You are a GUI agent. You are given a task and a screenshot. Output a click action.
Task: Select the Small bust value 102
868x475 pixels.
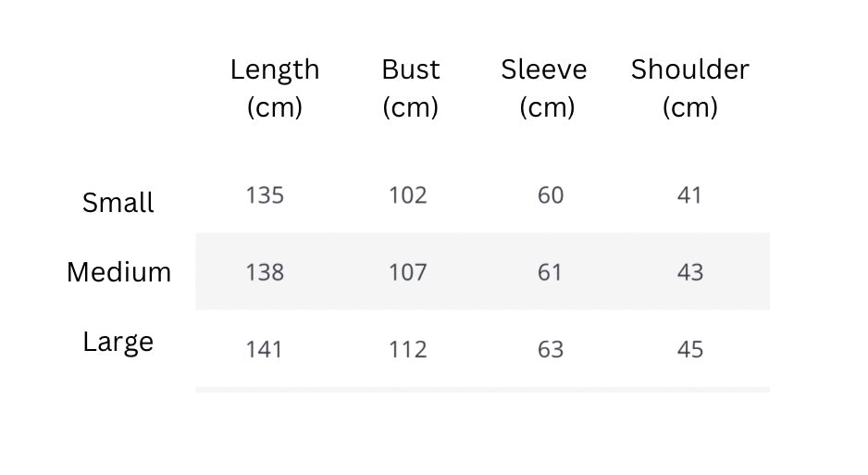click(408, 195)
